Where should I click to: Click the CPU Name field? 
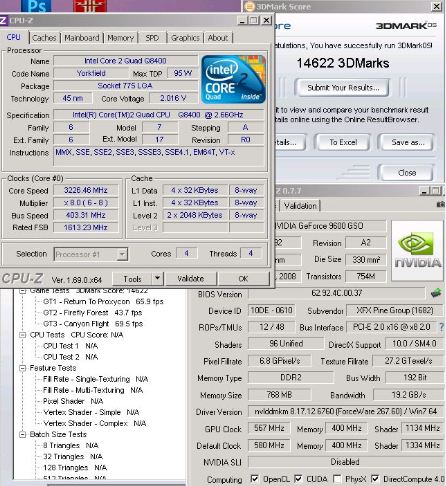tap(125, 61)
